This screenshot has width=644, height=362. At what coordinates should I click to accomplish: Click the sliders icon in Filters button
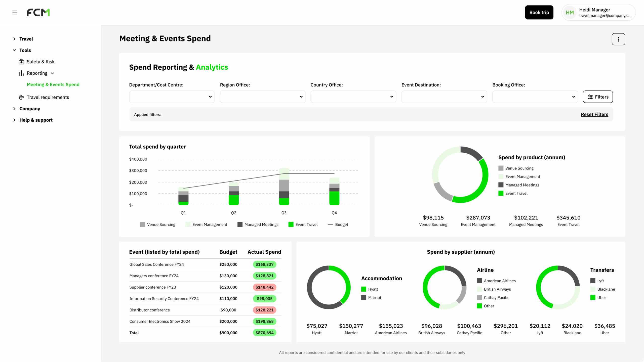(590, 97)
